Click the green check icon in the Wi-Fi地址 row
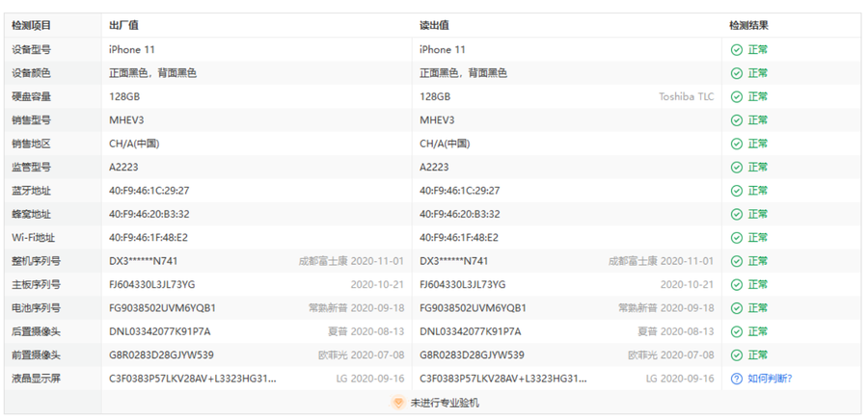868x420 pixels. [x=736, y=238]
